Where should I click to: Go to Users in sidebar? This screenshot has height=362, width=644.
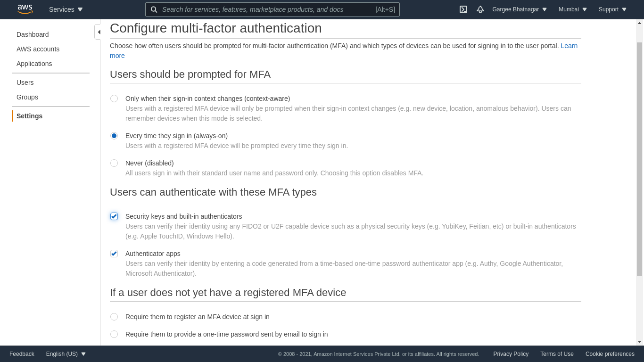[25, 82]
